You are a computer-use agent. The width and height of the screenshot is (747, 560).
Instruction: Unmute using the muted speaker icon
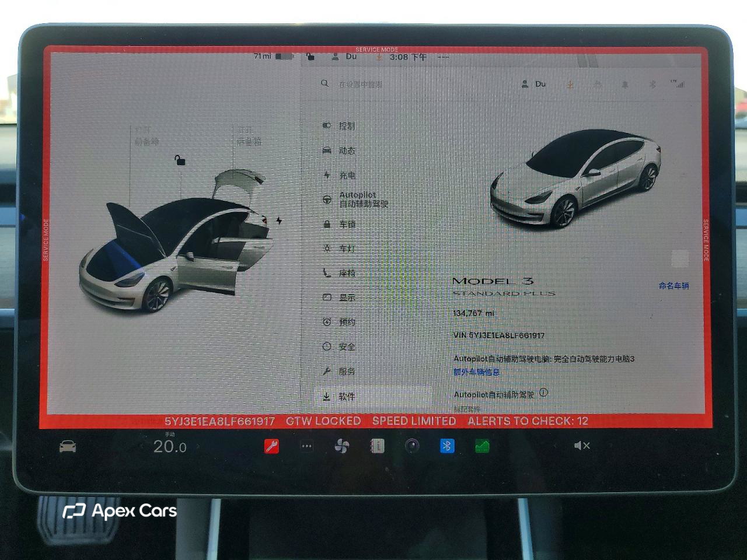tap(582, 446)
